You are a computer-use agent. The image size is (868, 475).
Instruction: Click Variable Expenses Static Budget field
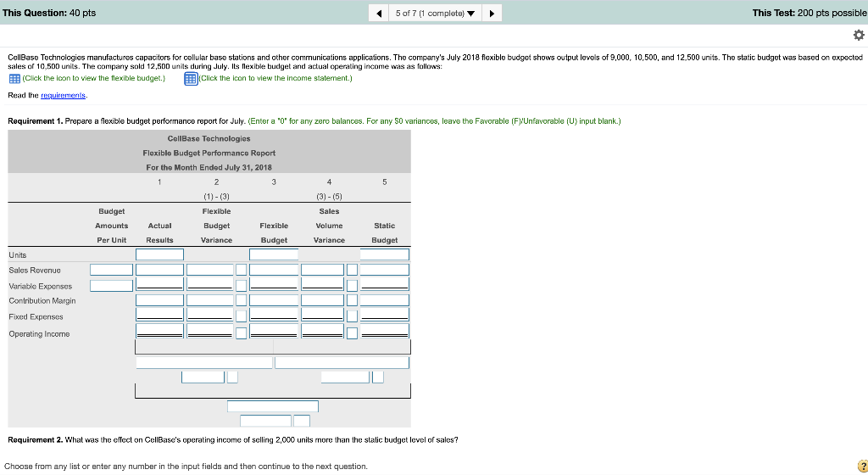tap(384, 284)
